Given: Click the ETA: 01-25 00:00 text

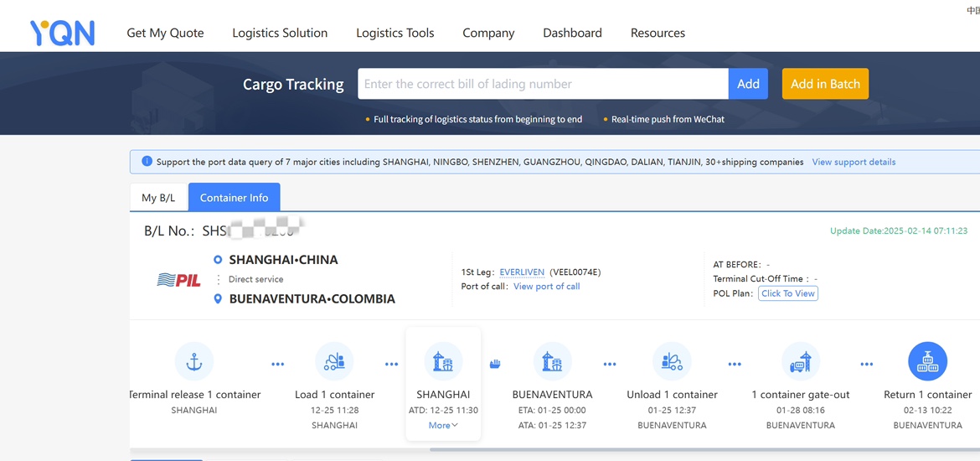Looking at the screenshot, I should pos(553,411).
